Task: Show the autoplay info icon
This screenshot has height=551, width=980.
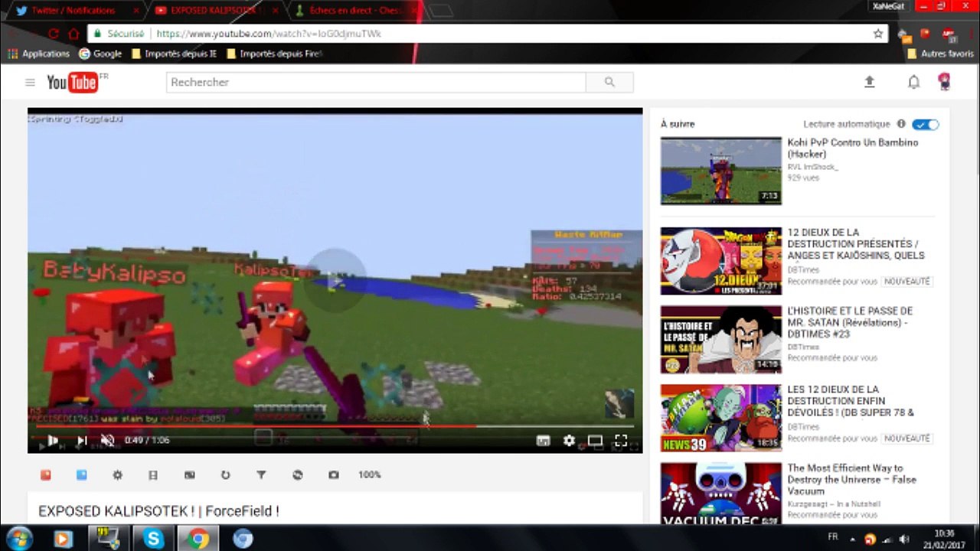Action: point(901,124)
